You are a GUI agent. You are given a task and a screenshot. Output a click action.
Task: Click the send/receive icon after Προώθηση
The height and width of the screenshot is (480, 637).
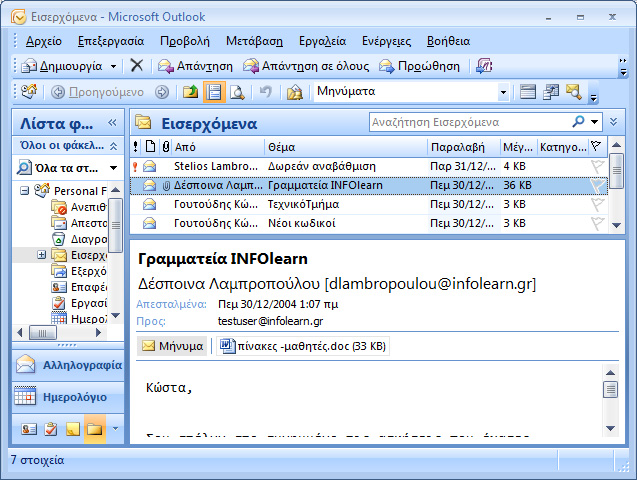pos(484,66)
